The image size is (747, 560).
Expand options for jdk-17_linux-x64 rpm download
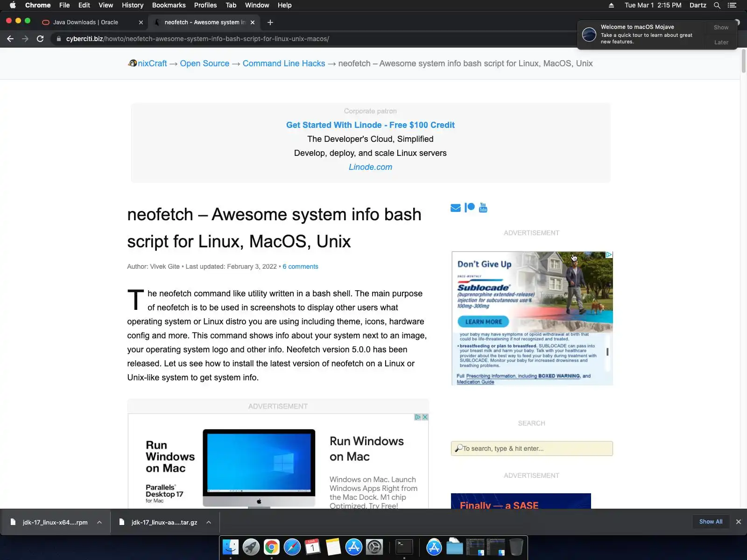(x=99, y=522)
